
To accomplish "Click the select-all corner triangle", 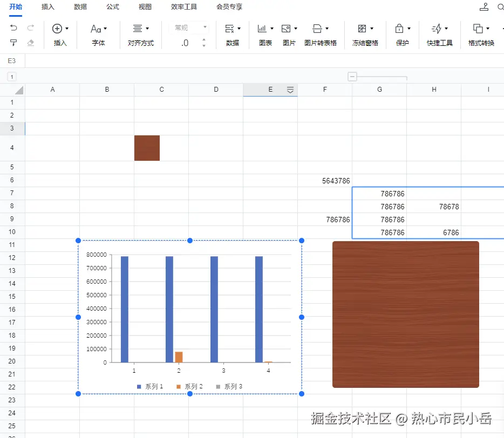I will pyautogui.click(x=19, y=90).
